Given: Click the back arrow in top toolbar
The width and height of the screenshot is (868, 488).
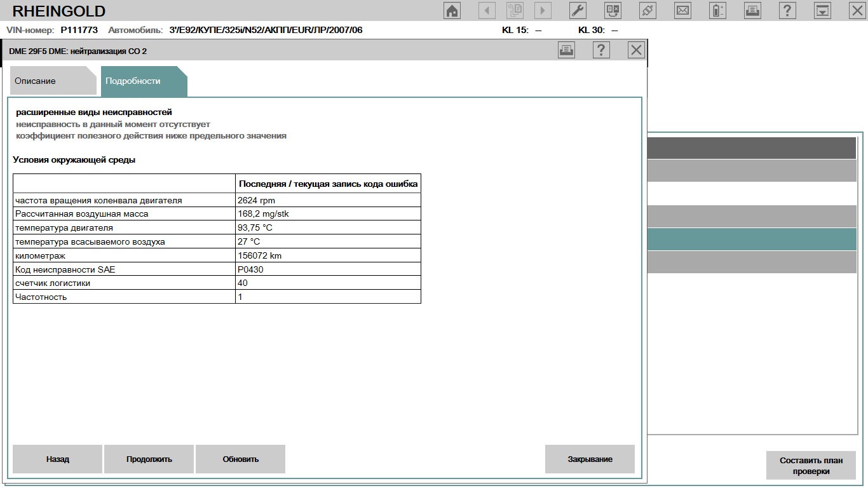Looking at the screenshot, I should tap(487, 10).
